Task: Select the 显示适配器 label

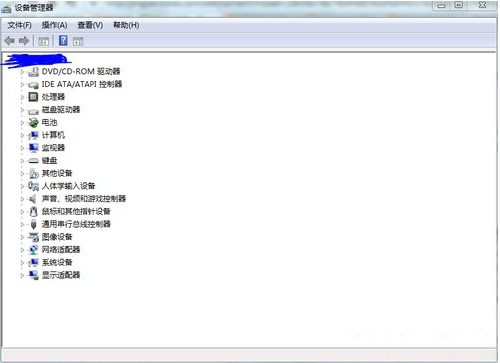Action: 61,275
